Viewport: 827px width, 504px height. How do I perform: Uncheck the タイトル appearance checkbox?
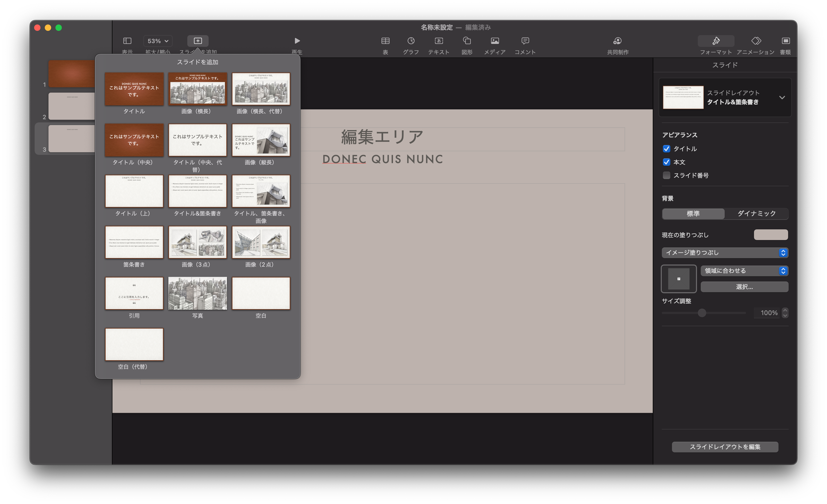pos(667,148)
